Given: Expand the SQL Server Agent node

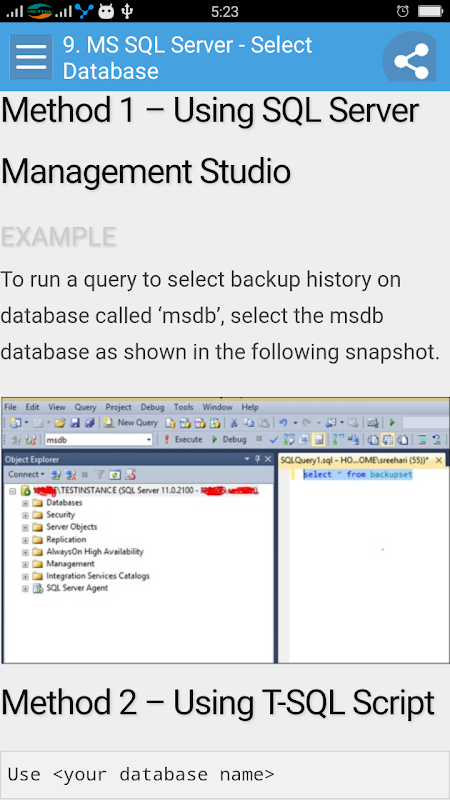Looking at the screenshot, I should [x=25, y=589].
